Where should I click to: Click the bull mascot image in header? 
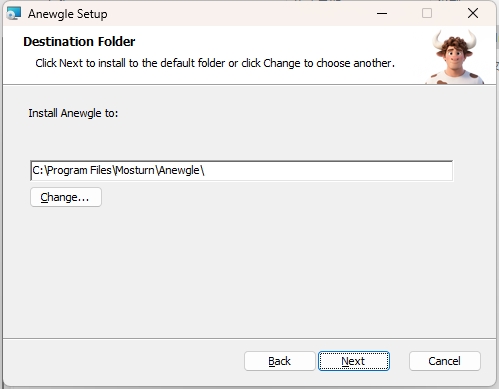(455, 57)
